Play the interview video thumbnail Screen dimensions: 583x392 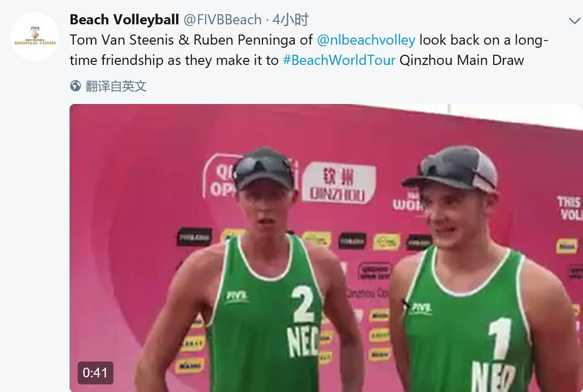click(326, 248)
